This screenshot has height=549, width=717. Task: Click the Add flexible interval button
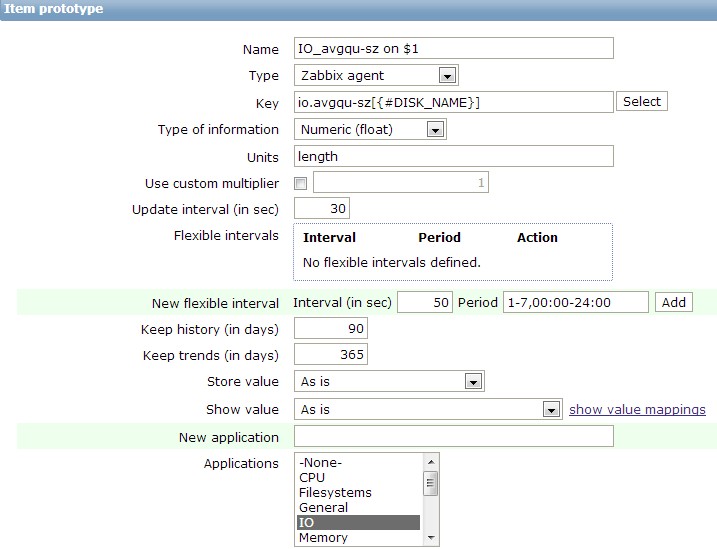pyautogui.click(x=674, y=302)
